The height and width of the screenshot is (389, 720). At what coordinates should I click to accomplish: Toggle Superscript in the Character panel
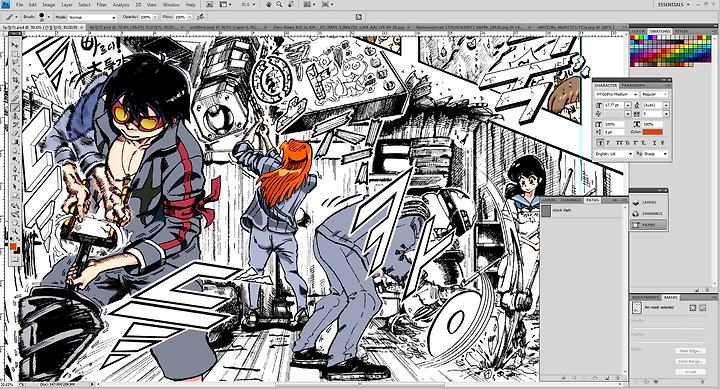636,143
